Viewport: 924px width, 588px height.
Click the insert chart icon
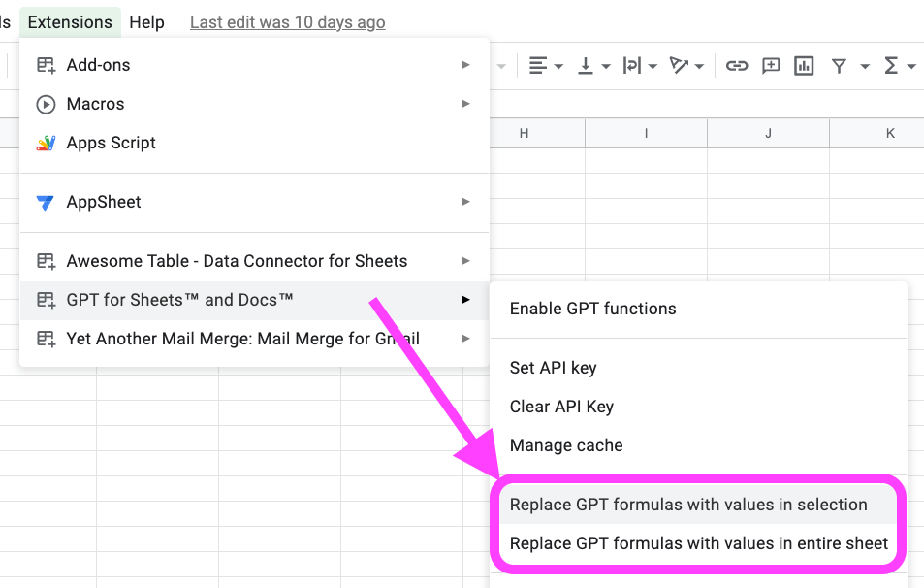[803, 66]
